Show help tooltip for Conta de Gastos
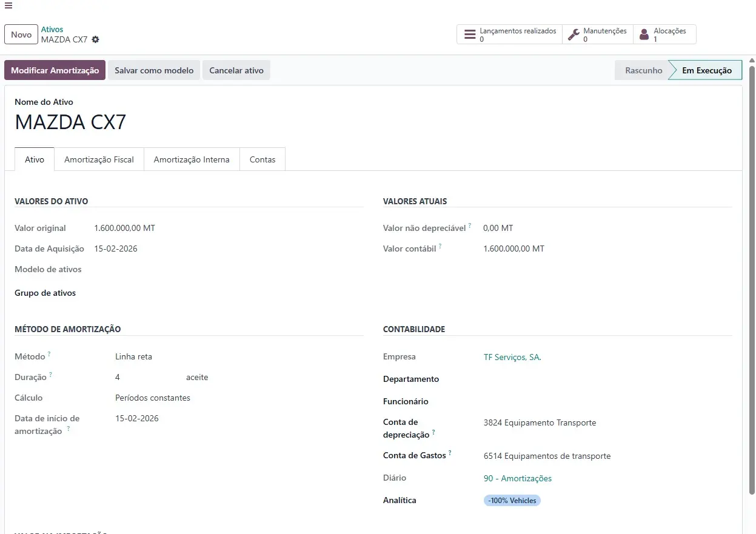This screenshot has width=756, height=534. click(x=450, y=453)
